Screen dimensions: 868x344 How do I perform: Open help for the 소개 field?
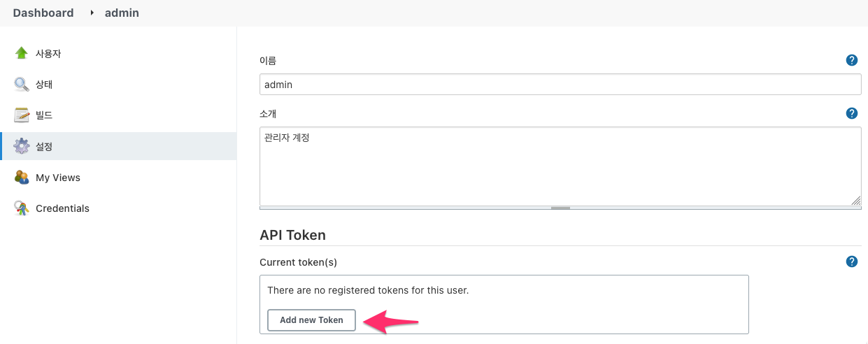pyautogui.click(x=851, y=113)
